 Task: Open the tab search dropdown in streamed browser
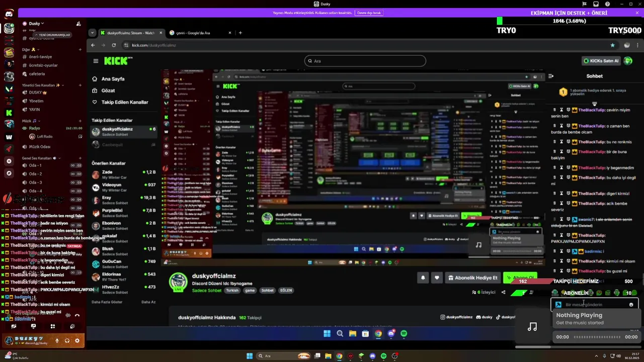point(92,33)
